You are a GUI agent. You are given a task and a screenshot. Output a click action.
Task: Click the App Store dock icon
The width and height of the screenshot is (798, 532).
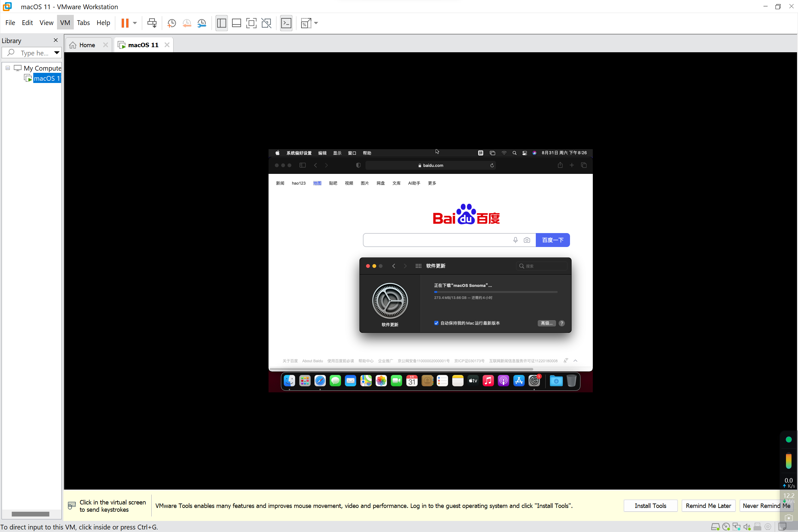(x=519, y=381)
